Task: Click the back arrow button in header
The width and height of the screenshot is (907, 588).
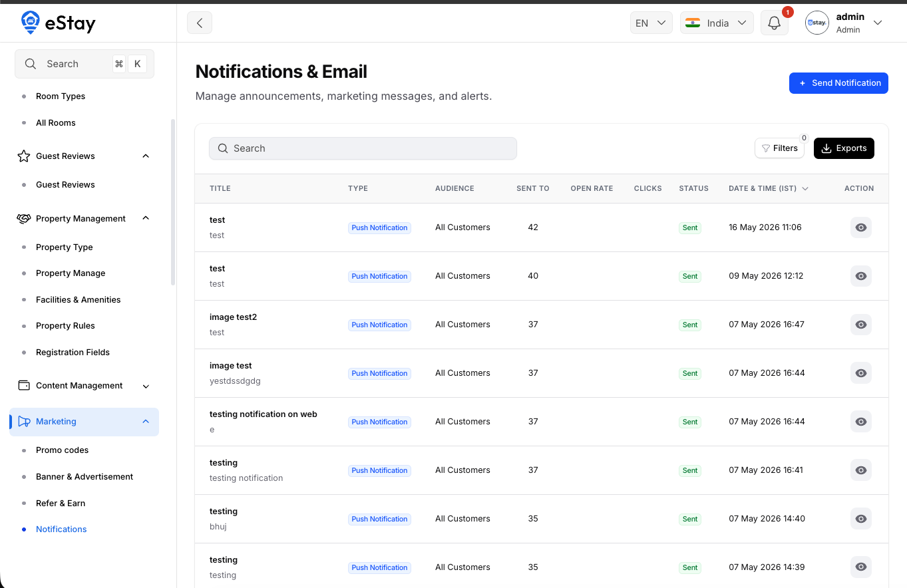Action: point(200,23)
